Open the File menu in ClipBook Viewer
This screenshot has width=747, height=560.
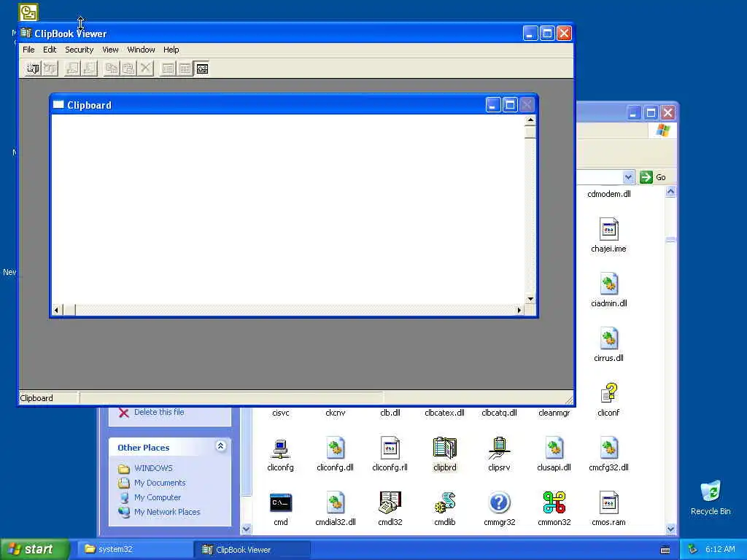pos(28,50)
